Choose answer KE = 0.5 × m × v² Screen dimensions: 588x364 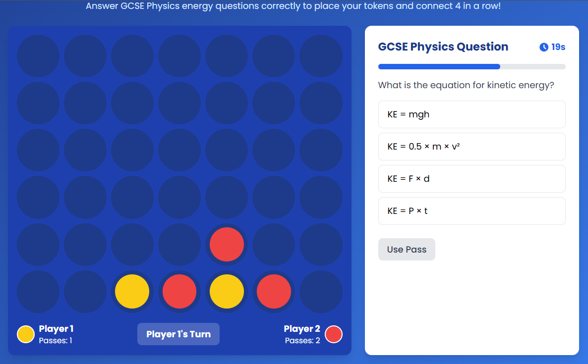pyautogui.click(x=472, y=147)
